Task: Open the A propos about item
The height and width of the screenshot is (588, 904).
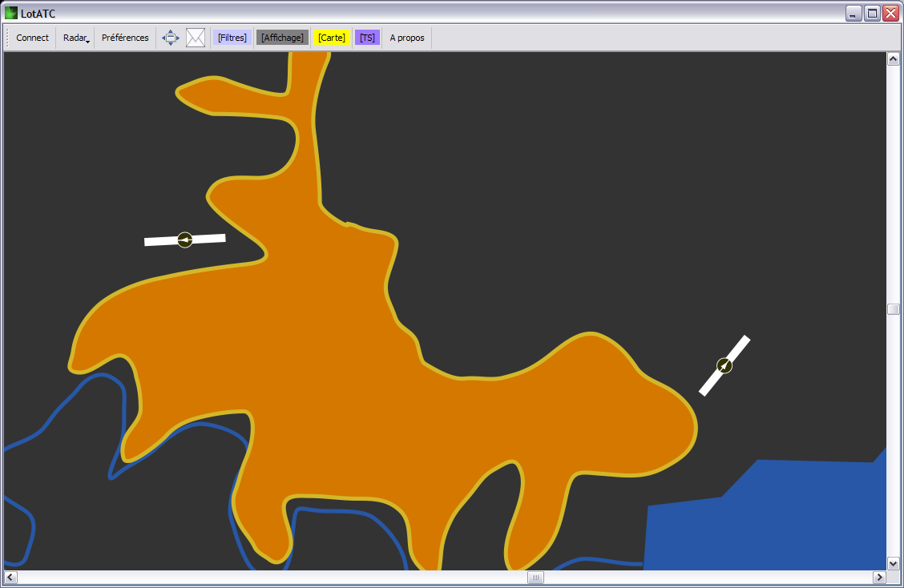Action: coord(407,38)
